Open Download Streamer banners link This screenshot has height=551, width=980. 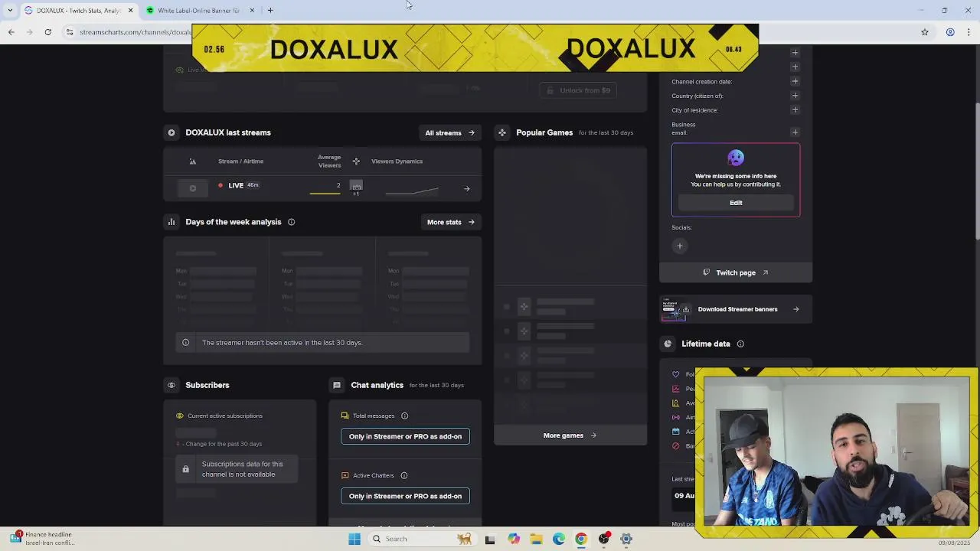[736, 309]
